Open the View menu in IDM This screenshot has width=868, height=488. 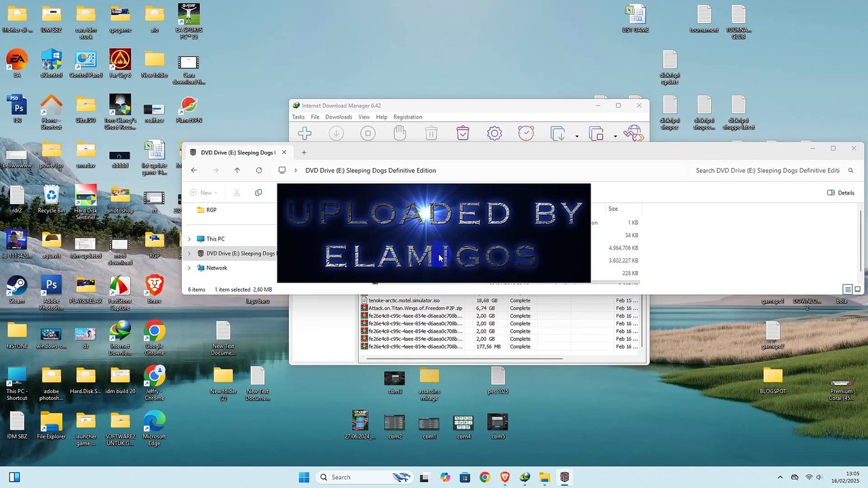364,117
